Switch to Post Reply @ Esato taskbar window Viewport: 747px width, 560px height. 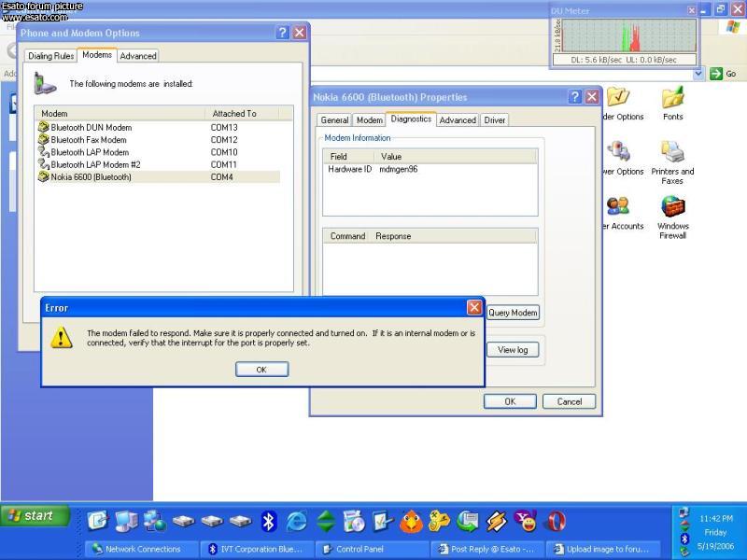click(x=488, y=549)
